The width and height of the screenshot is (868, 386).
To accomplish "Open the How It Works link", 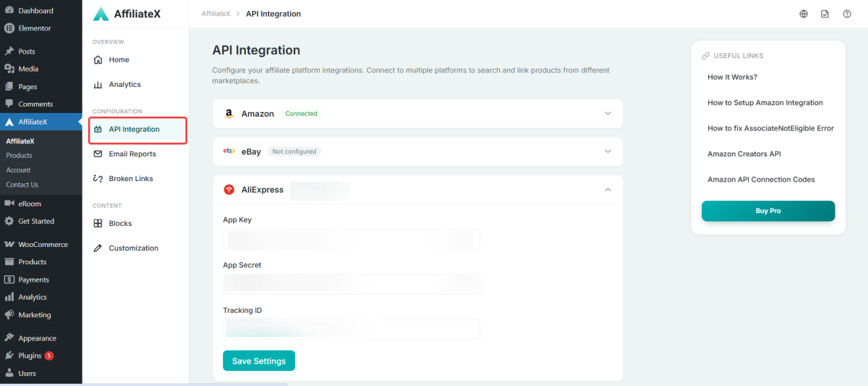I will click(x=732, y=77).
